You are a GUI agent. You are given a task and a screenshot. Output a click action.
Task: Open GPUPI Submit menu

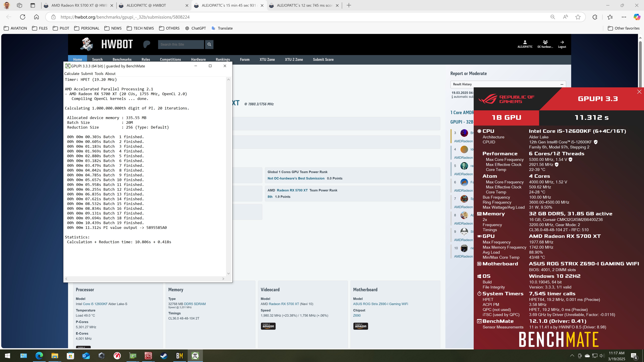click(87, 73)
